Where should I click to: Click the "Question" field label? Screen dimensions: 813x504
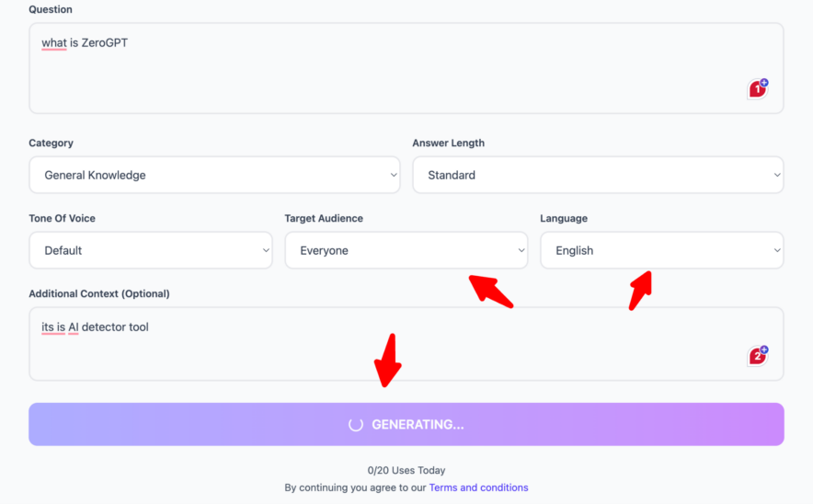tap(51, 9)
